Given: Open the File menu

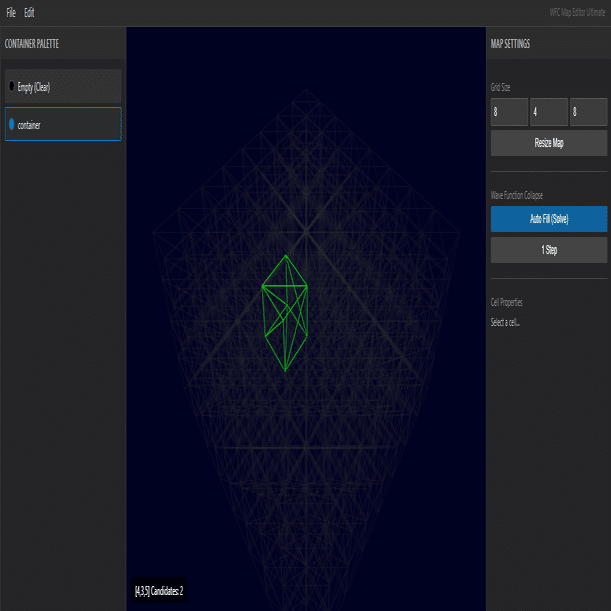Looking at the screenshot, I should coord(11,13).
